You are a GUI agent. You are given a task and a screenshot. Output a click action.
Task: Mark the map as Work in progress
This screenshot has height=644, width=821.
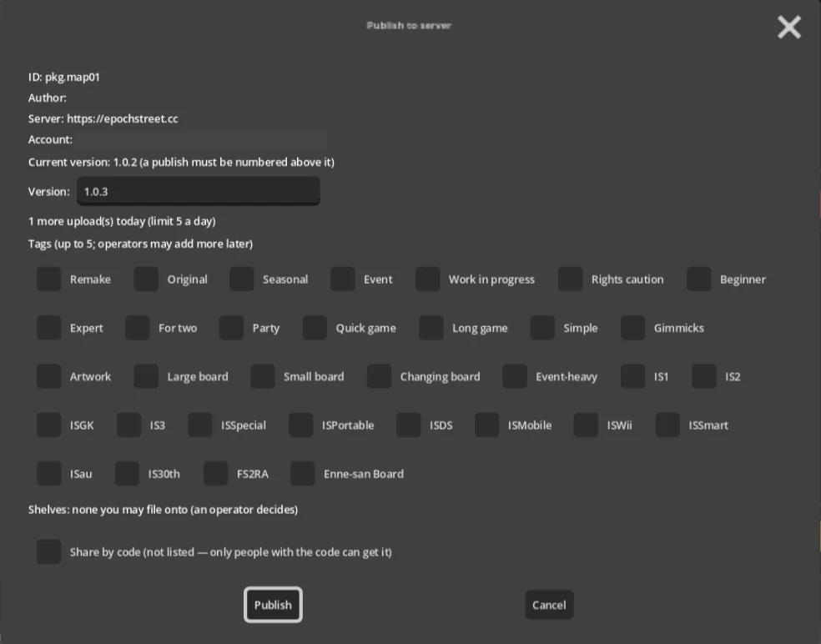[427, 279]
